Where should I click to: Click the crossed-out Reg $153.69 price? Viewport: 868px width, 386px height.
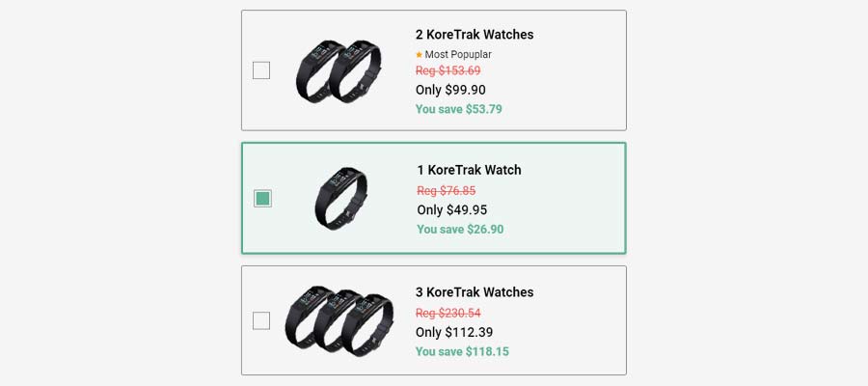pos(448,70)
